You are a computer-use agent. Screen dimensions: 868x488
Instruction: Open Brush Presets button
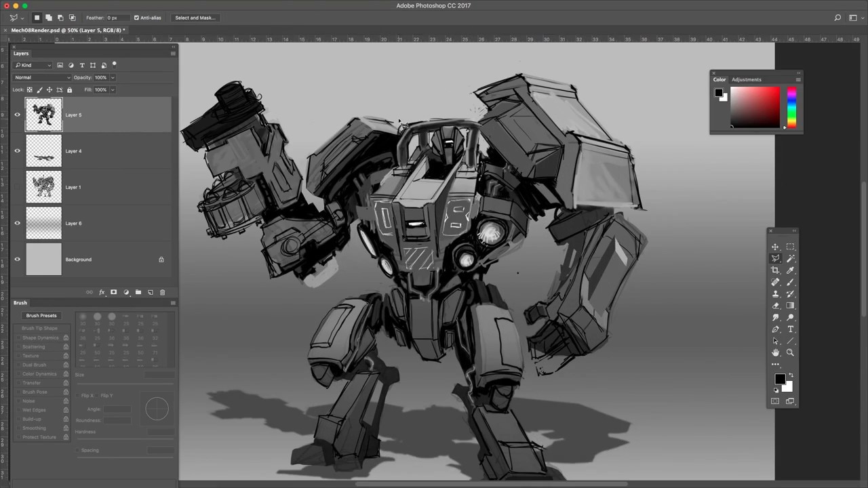41,315
